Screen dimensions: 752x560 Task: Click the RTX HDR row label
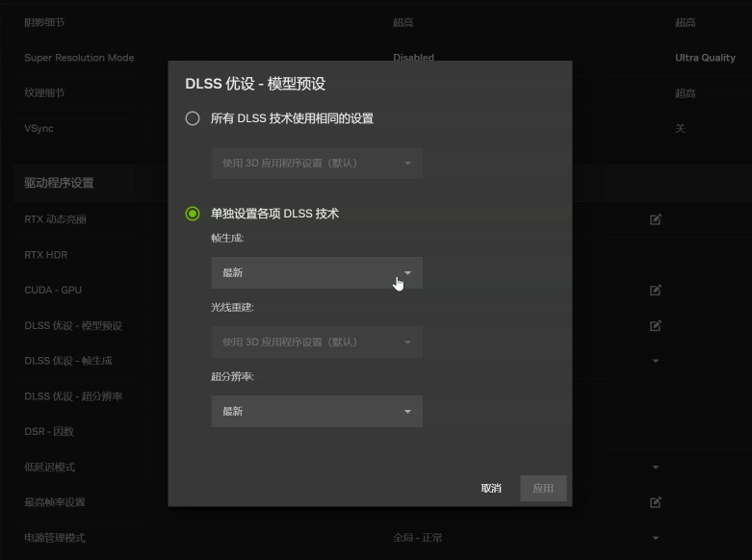[x=45, y=255]
